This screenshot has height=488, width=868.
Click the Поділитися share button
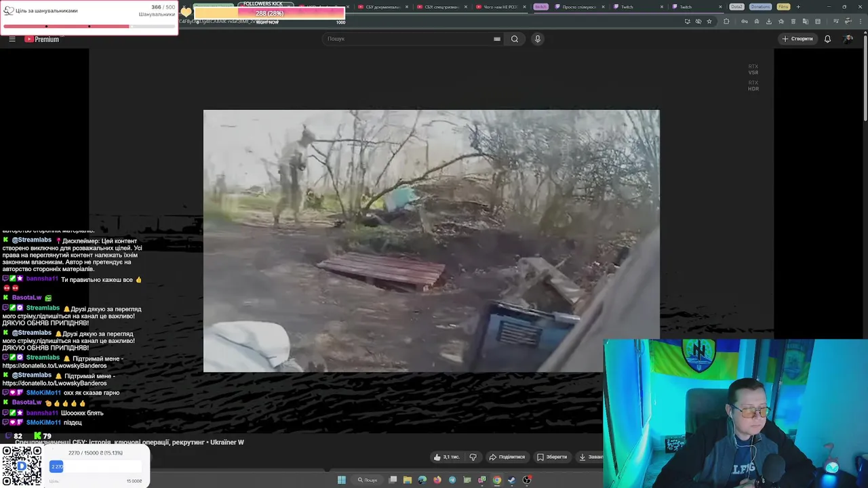tap(507, 457)
